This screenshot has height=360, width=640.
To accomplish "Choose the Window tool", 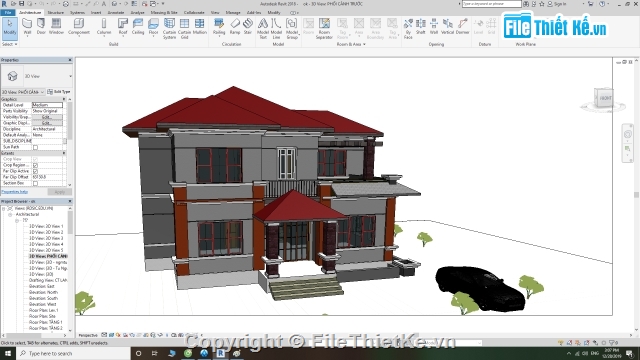I will click(56, 27).
